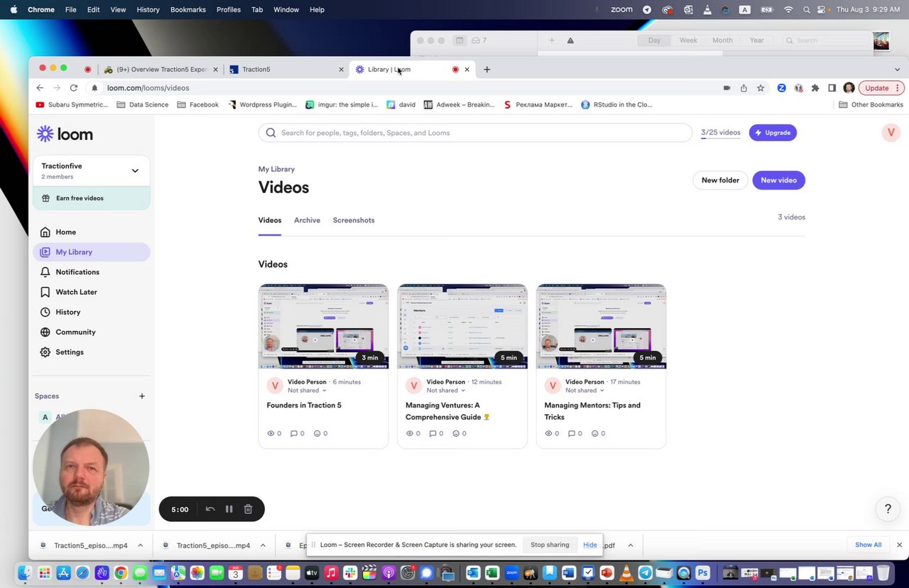
Task: Open Community in sidebar
Action: click(x=75, y=332)
